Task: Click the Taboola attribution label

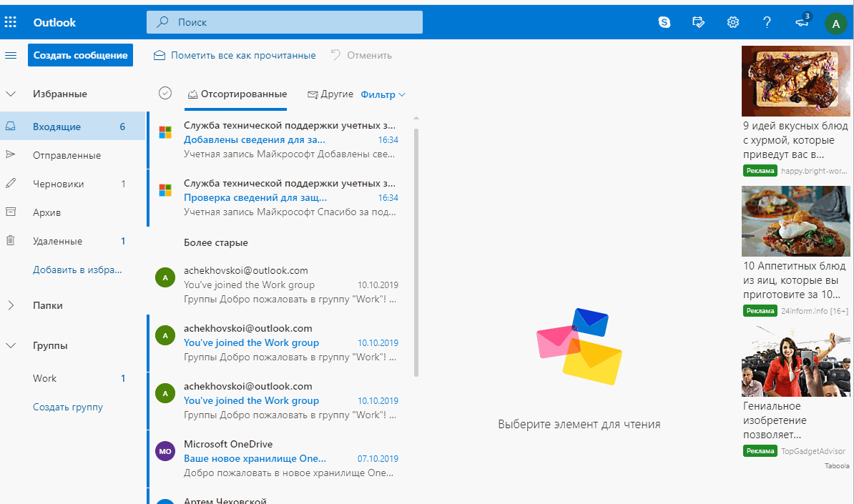Action: [x=837, y=466]
